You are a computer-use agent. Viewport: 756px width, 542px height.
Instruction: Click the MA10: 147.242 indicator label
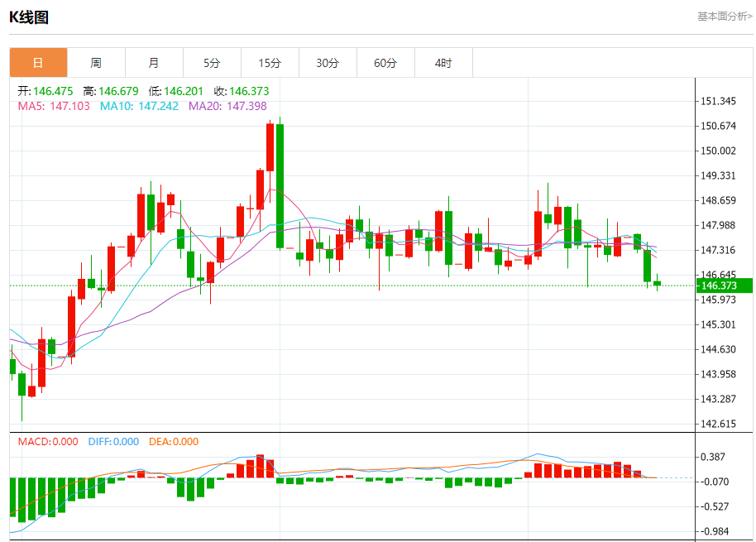(x=139, y=106)
